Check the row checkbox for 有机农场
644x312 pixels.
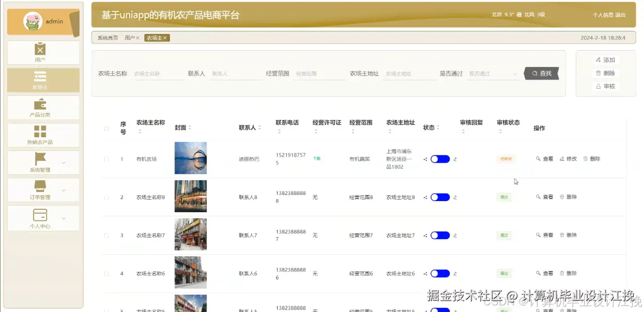106,159
